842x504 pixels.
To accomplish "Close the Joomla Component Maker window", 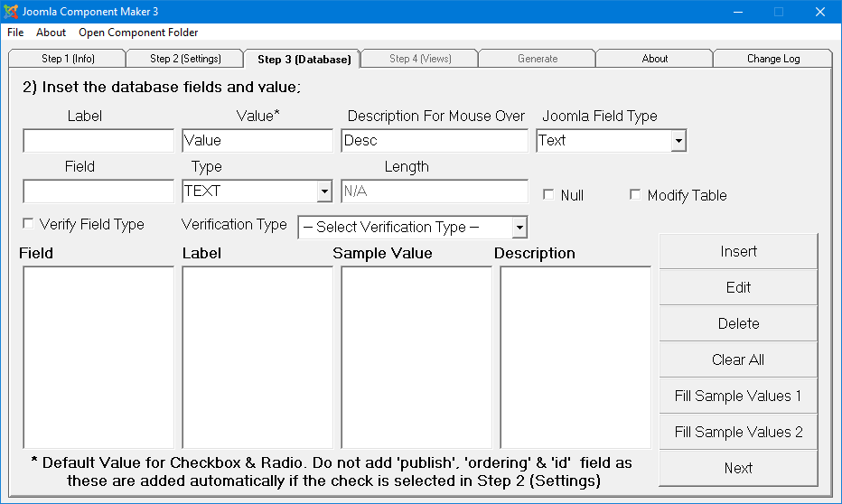I will (820, 11).
